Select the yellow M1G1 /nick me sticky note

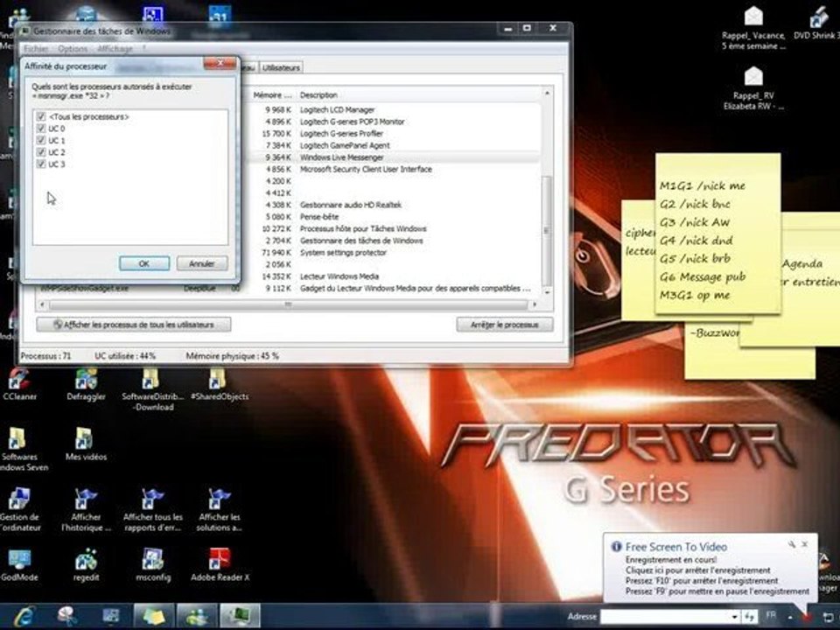click(717, 233)
